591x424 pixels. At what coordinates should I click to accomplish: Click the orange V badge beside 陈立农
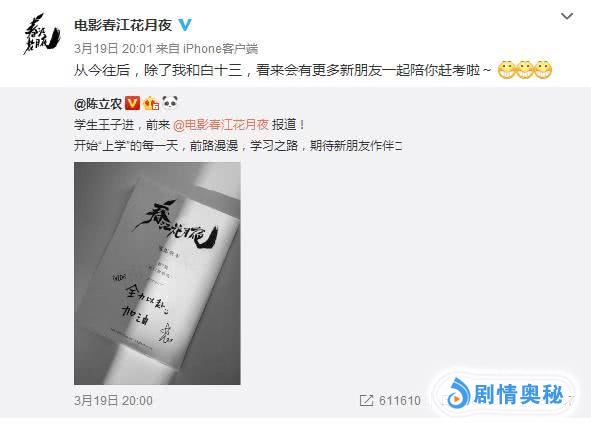click(132, 103)
